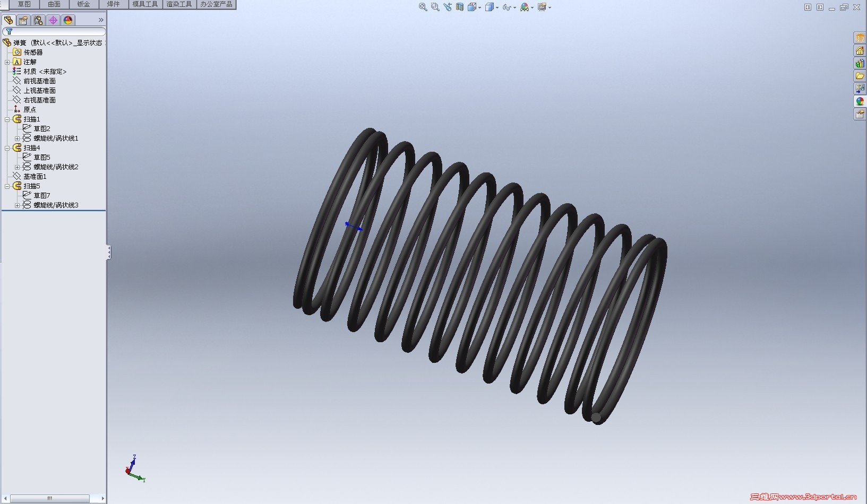This screenshot has width=867, height=504.
Task: Open the Appearances sphere tab in task pane
Action: pos(860,101)
